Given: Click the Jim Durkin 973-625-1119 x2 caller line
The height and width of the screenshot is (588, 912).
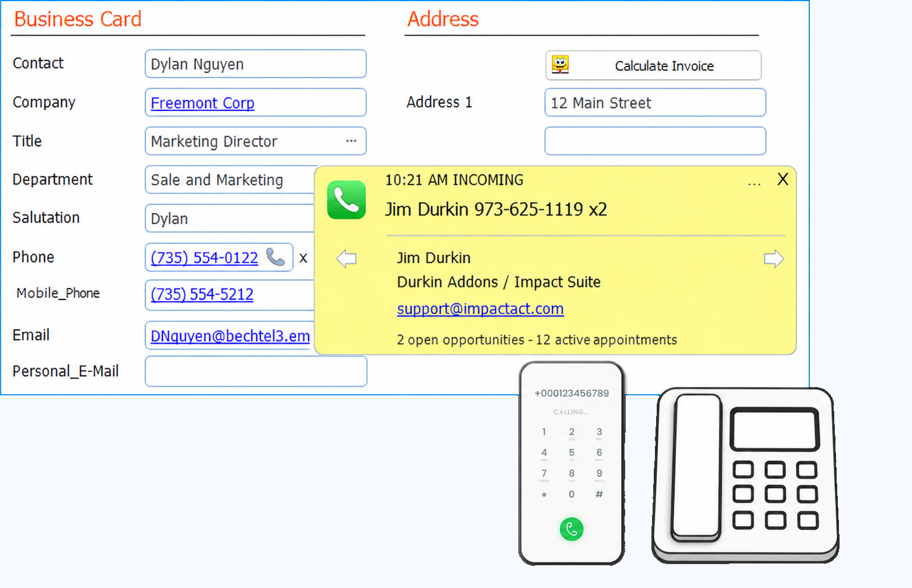Looking at the screenshot, I should click(496, 209).
